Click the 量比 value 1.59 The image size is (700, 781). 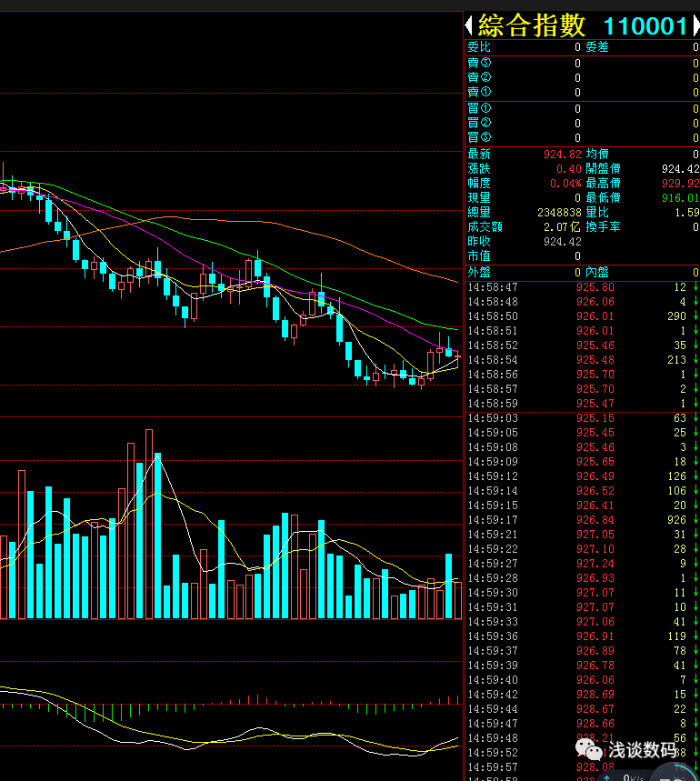[687, 213]
